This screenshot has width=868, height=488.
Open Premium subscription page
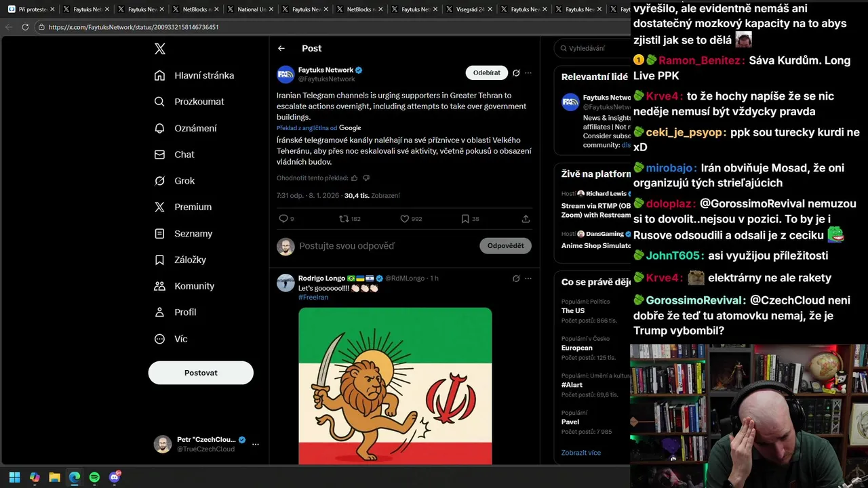(x=183, y=207)
